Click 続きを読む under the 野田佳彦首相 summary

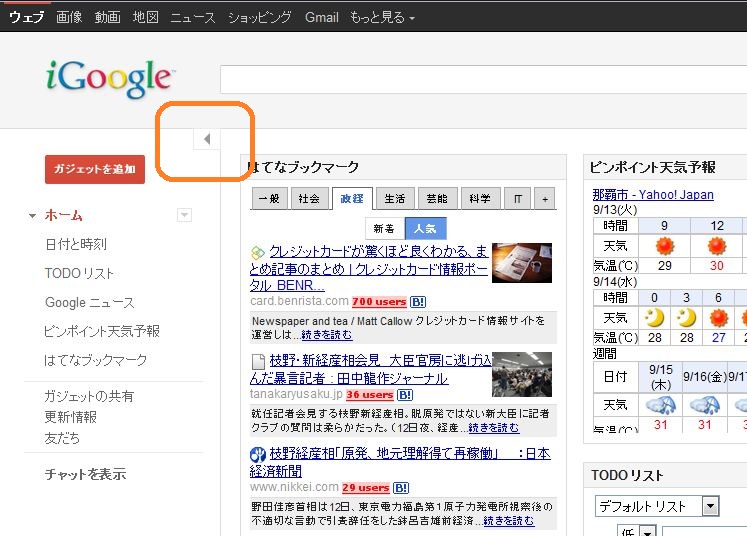click(509, 521)
